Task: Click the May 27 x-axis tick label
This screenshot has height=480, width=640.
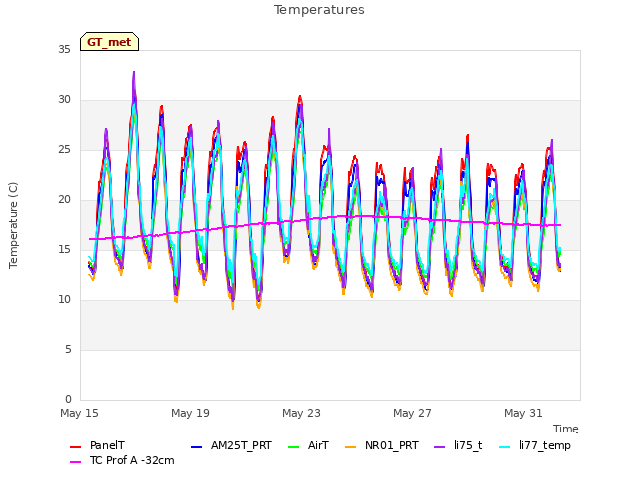Action: pos(412,413)
